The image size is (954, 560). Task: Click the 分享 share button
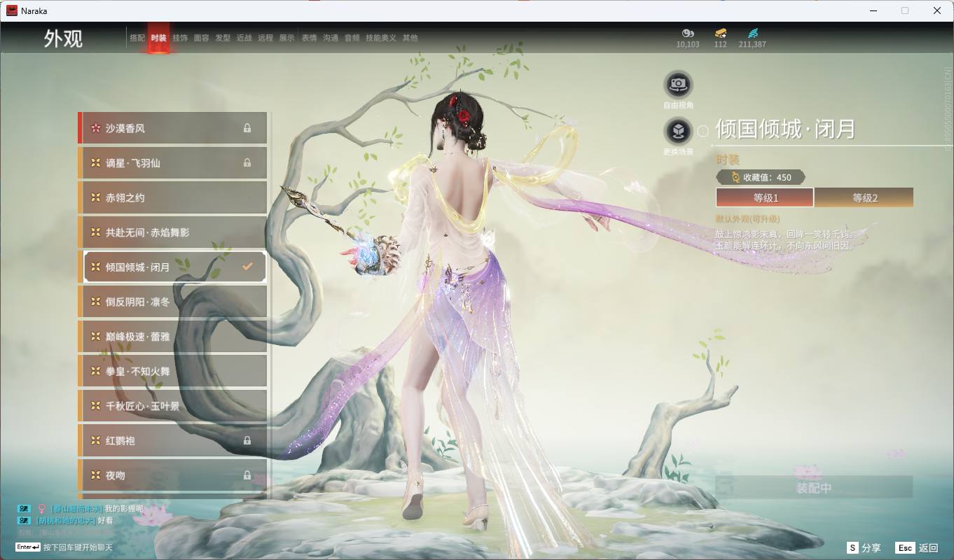point(864,547)
